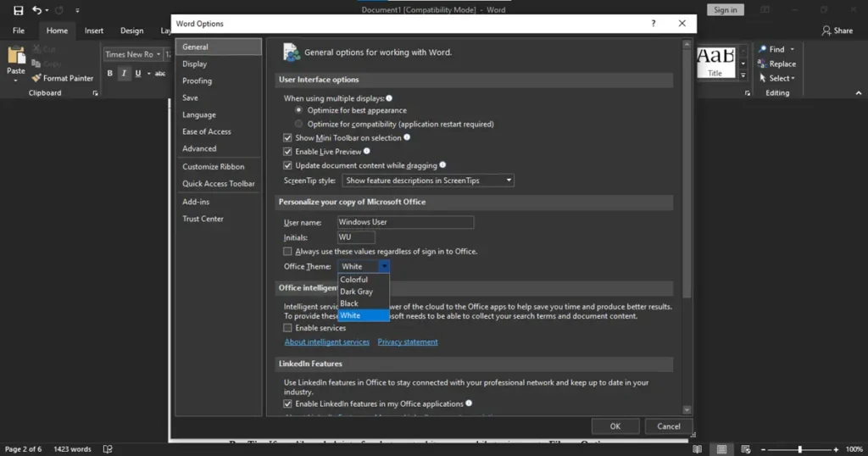Click the Sign in button
The image size is (868, 456).
(x=726, y=10)
